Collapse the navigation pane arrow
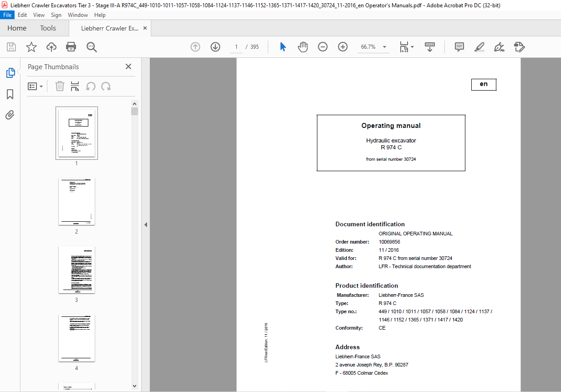The height and width of the screenshot is (392, 561). point(146,224)
